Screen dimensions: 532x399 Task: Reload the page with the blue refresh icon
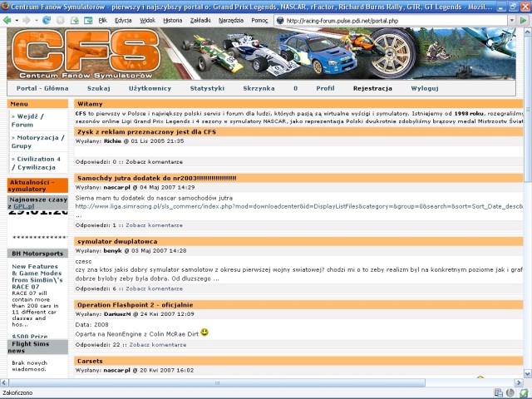click(x=47, y=20)
